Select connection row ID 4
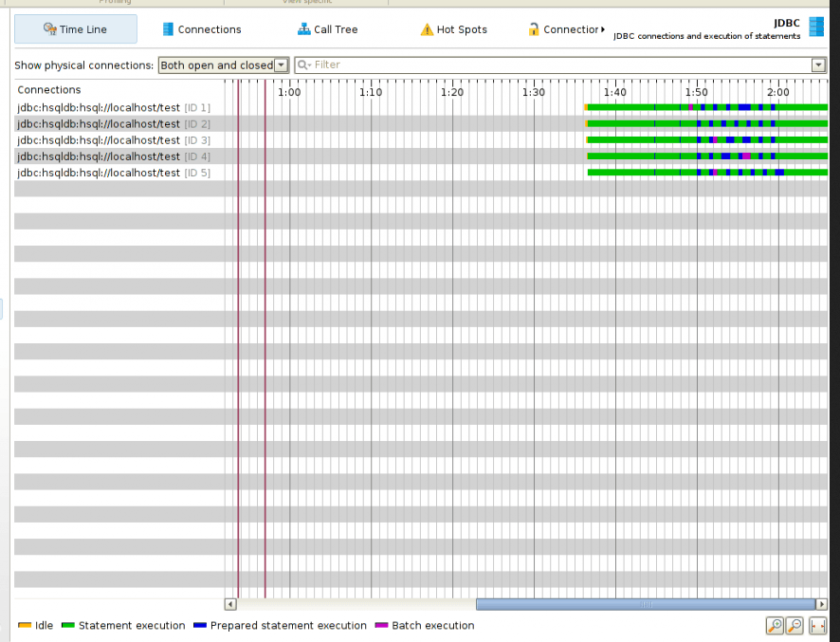Viewport: 840px width, 642px height. pyautogui.click(x=114, y=156)
